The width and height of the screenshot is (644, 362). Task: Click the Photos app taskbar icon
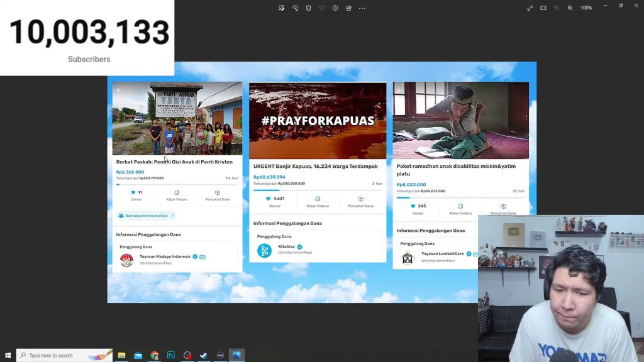[236, 355]
